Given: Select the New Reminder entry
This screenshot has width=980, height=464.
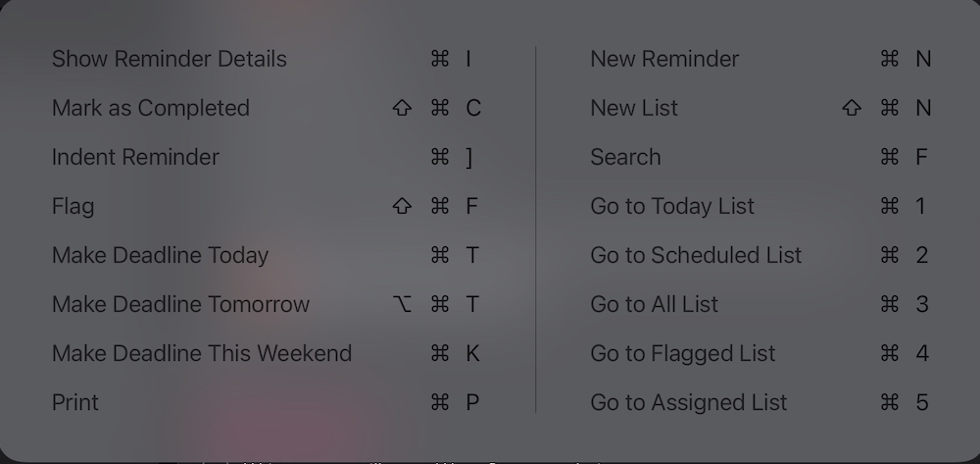Looking at the screenshot, I should [x=760, y=59].
